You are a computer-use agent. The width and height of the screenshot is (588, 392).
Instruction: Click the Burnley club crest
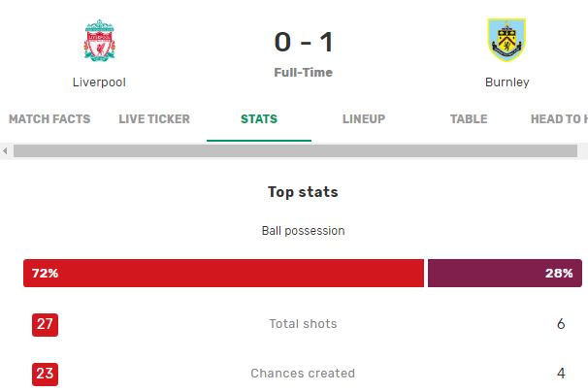pyautogui.click(x=506, y=40)
